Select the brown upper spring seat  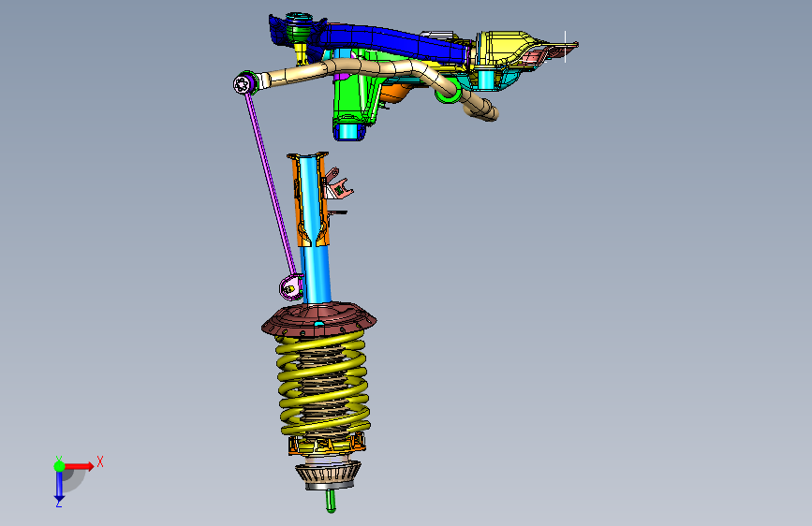(x=319, y=319)
